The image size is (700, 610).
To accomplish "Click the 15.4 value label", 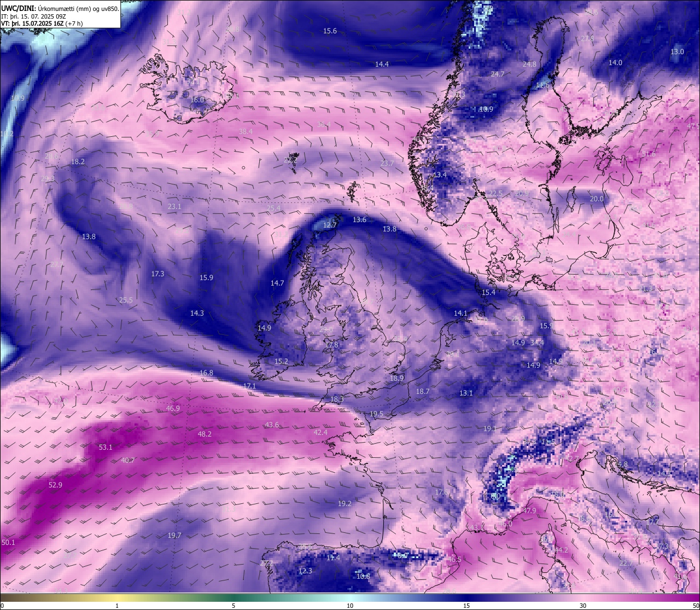I will (488, 293).
